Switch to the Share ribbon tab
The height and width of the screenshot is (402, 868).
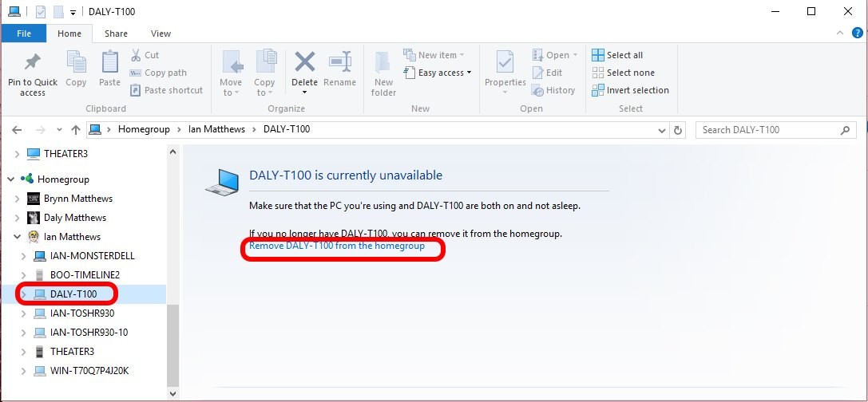pos(116,33)
